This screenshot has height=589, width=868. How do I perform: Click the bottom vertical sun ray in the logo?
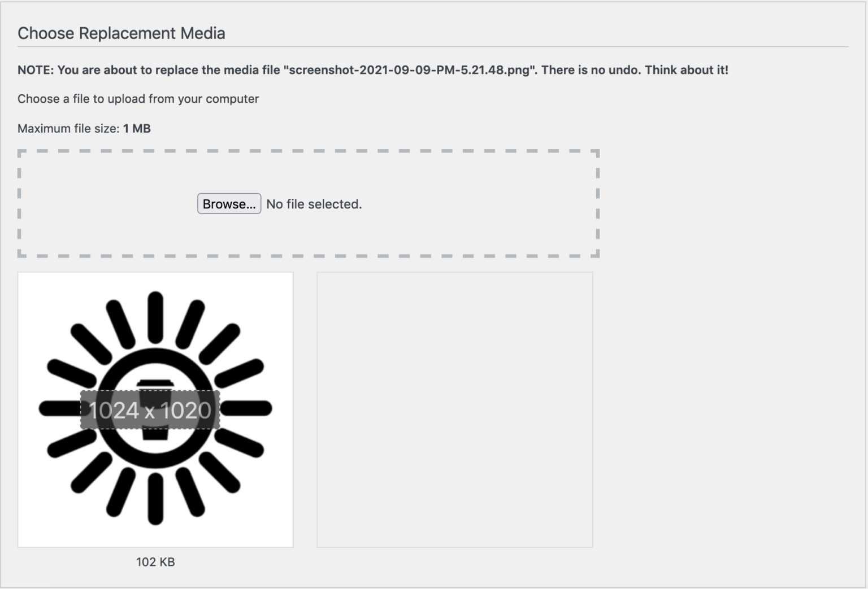click(x=155, y=499)
